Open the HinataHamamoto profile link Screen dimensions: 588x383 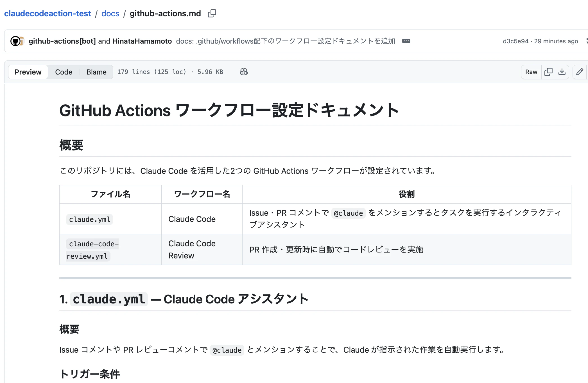pyautogui.click(x=142, y=41)
